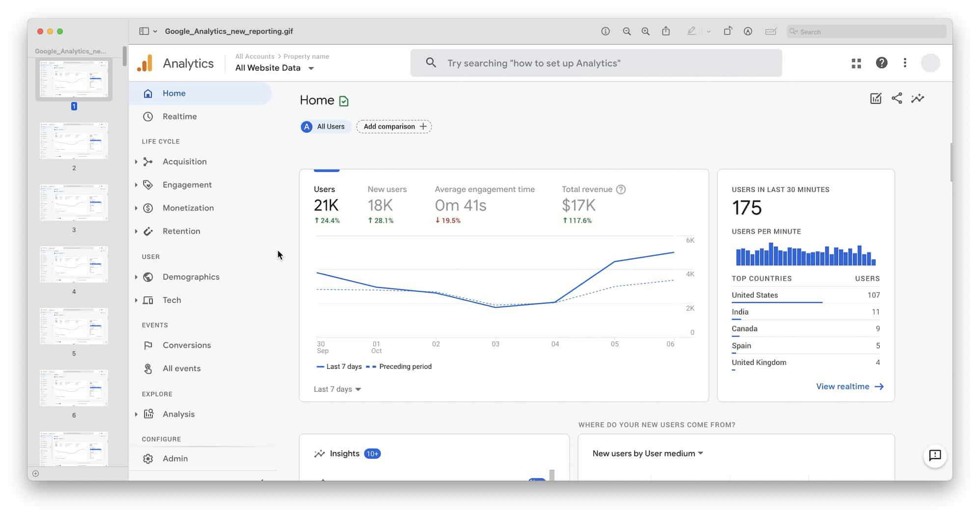
Task: Click the Preview annotate circle icon
Action: coord(748,31)
